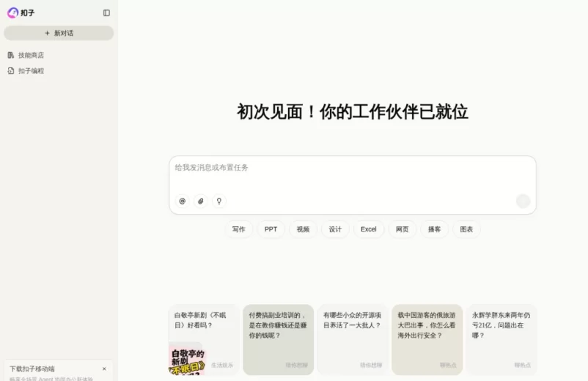Viewport: 588px width, 381px height.
Task: Select the 图表 chip
Action: (x=466, y=229)
